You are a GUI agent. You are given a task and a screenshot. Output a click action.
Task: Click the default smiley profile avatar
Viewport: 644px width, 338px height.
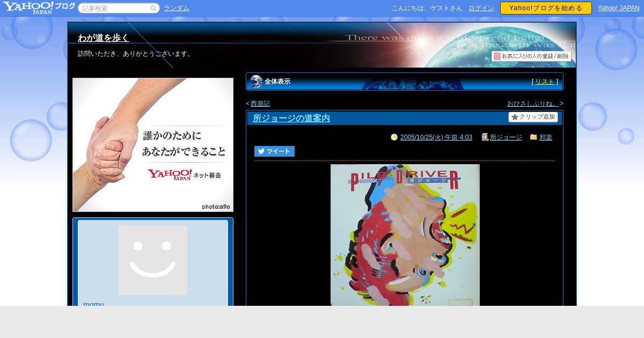tap(152, 260)
